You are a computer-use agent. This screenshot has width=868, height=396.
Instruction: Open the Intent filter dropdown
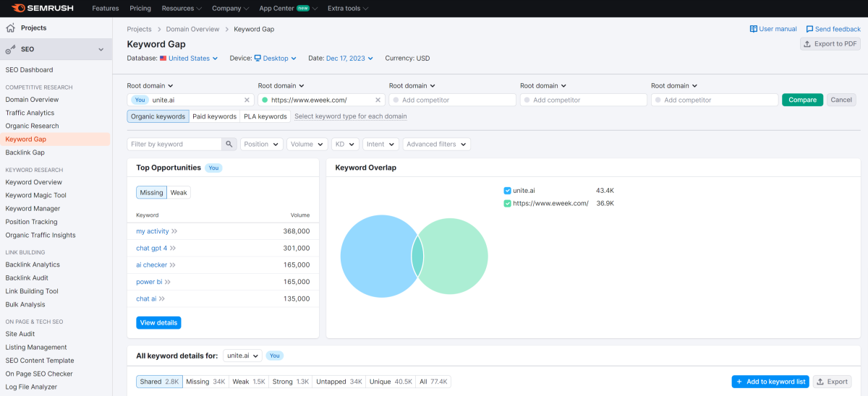click(x=380, y=145)
